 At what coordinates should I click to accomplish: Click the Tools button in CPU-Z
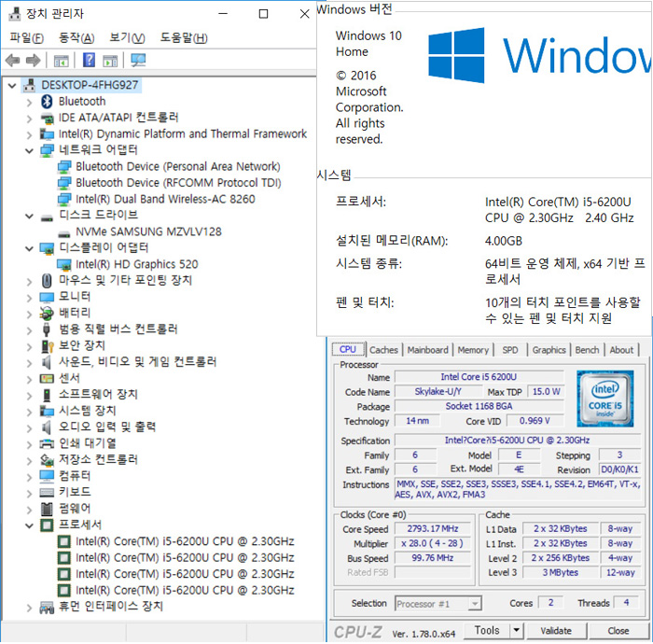(x=487, y=630)
